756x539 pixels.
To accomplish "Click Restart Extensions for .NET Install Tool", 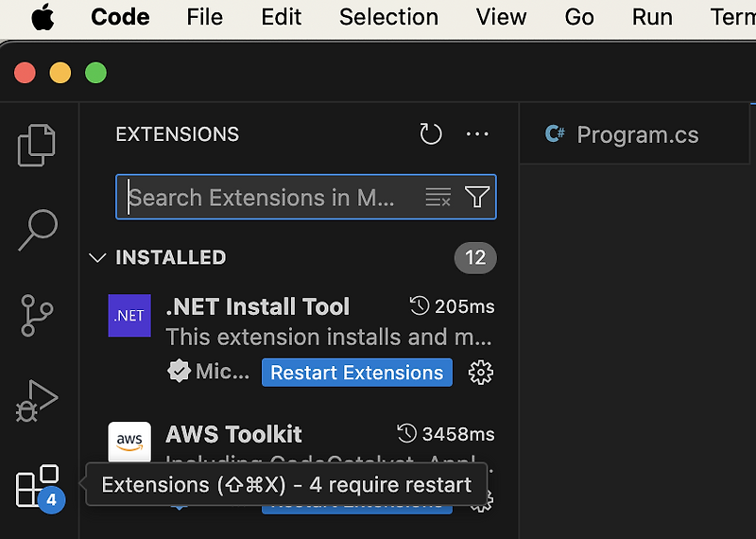I will (x=357, y=373).
